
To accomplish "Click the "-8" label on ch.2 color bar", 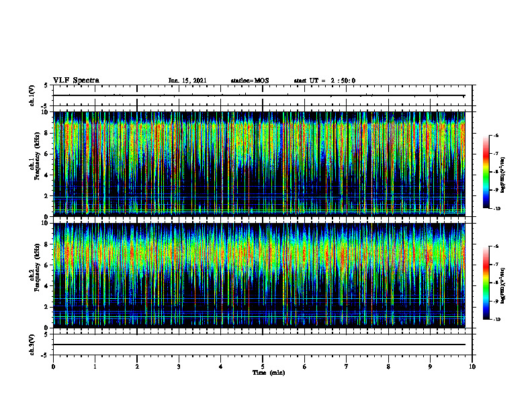I will coord(496,283).
